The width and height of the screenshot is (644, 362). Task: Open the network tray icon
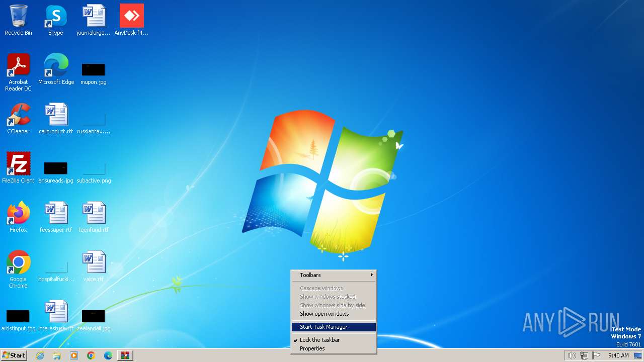pyautogui.click(x=584, y=355)
